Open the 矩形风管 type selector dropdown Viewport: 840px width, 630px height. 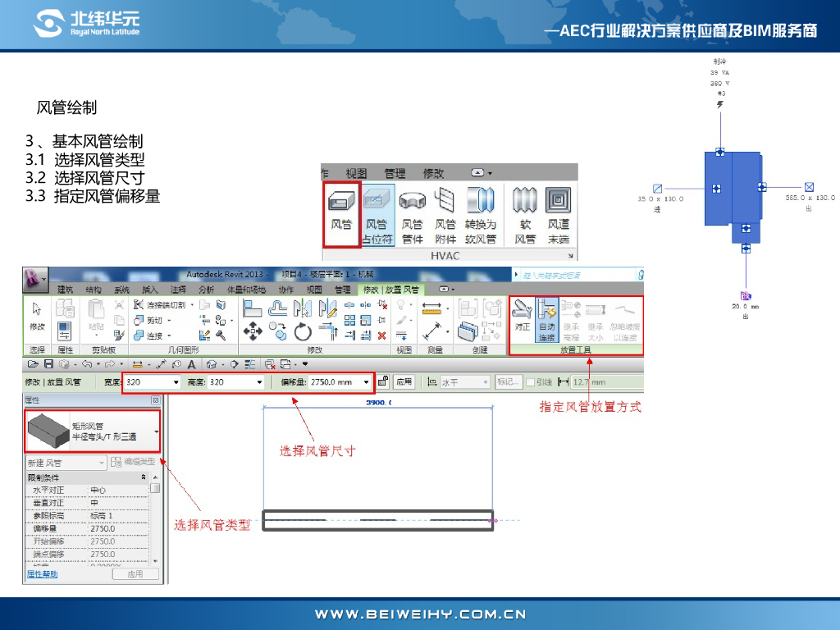[x=156, y=431]
